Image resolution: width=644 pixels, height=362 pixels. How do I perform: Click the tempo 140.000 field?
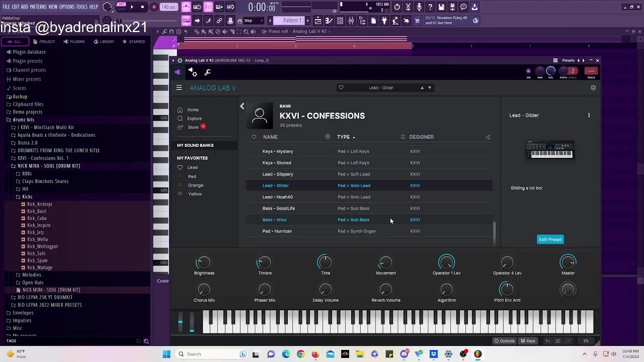[169, 7]
